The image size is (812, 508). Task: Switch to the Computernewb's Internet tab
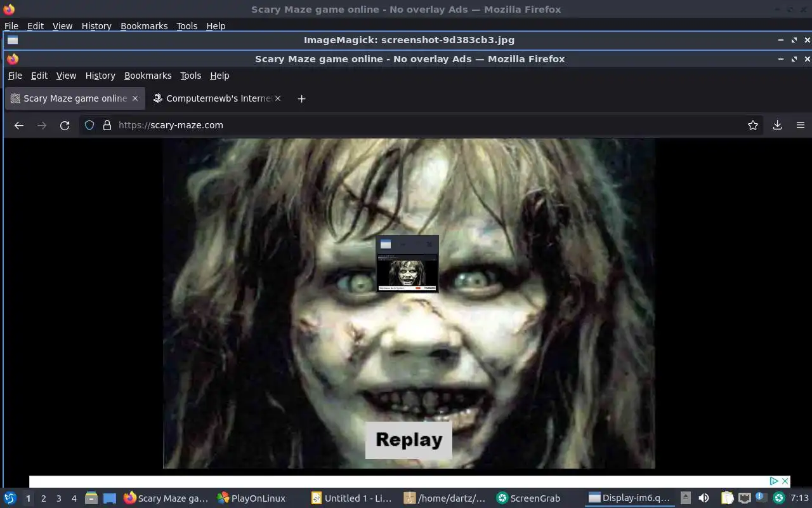pos(217,98)
